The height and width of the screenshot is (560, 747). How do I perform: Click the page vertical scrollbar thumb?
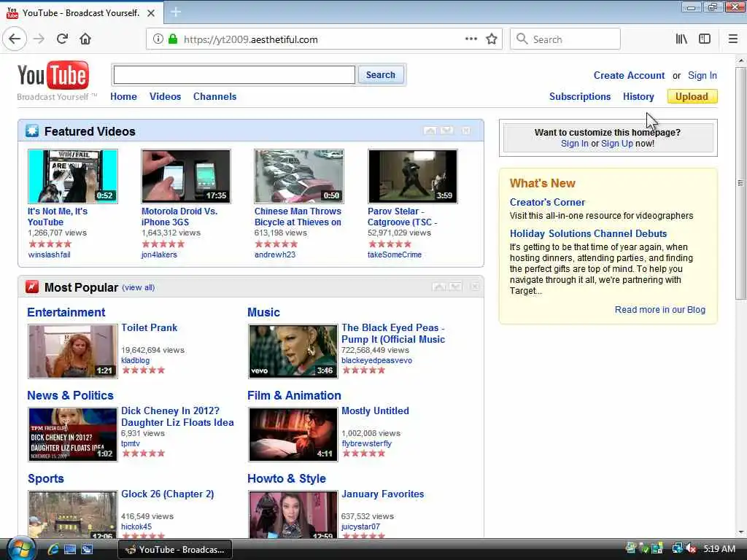(x=740, y=183)
